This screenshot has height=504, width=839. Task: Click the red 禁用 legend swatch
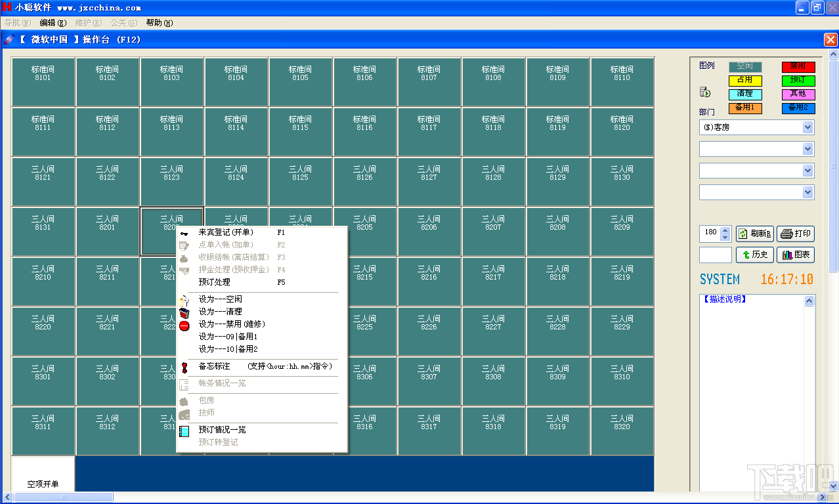[x=798, y=67]
